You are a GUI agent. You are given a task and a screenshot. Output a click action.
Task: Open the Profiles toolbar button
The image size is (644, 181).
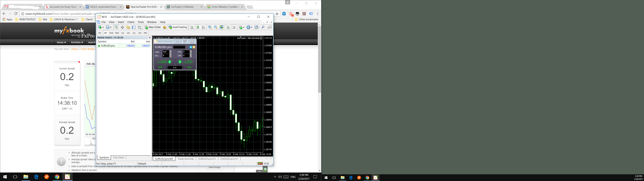click(x=108, y=27)
